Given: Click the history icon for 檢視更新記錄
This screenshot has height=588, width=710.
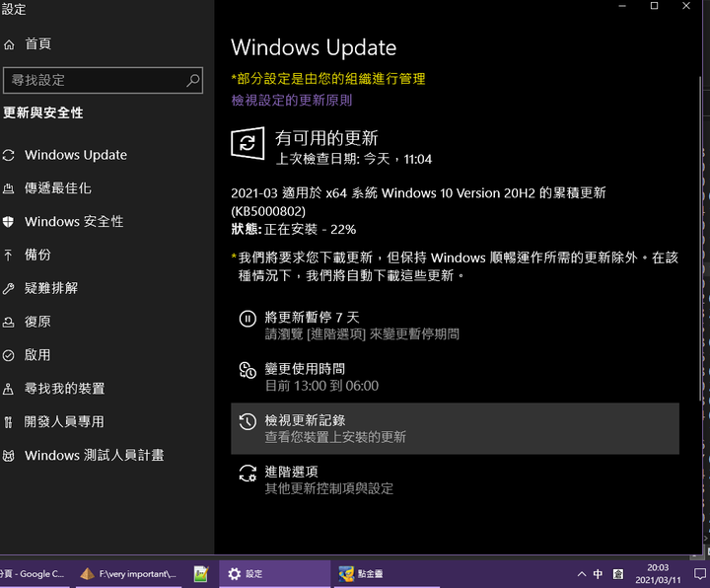Looking at the screenshot, I should 248,421.
